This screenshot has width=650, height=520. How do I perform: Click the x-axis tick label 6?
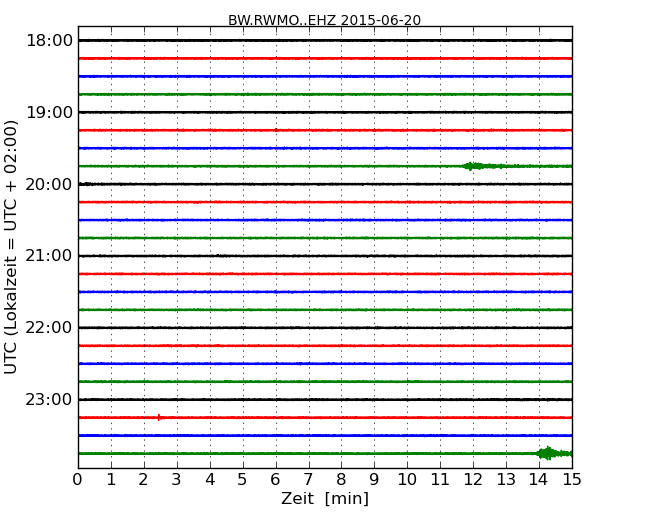(275, 480)
